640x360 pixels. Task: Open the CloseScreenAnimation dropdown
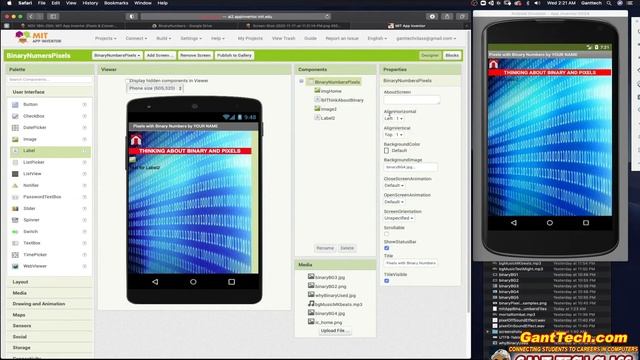[394, 185]
